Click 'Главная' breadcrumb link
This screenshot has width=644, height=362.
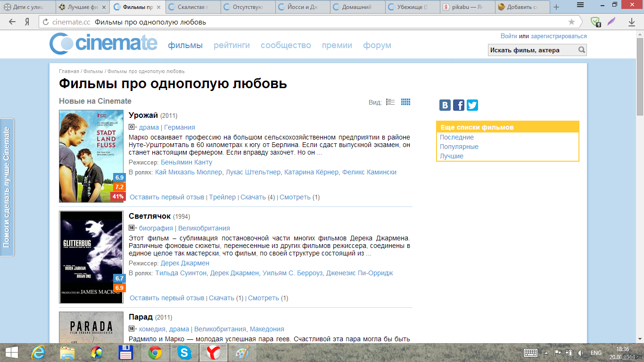69,71
